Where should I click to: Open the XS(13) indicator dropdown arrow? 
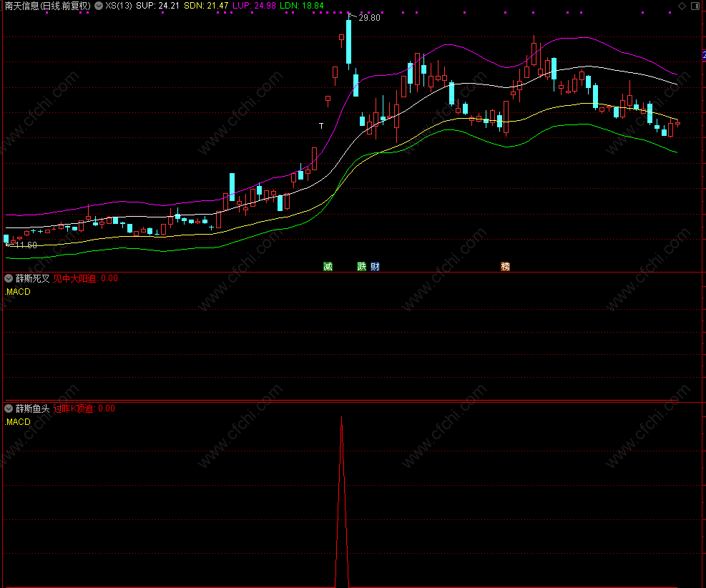[x=99, y=6]
